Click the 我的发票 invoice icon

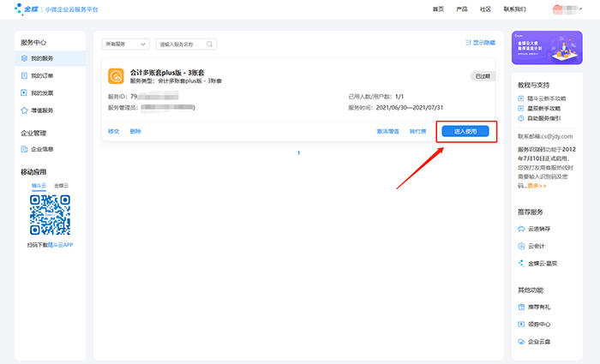pos(24,92)
